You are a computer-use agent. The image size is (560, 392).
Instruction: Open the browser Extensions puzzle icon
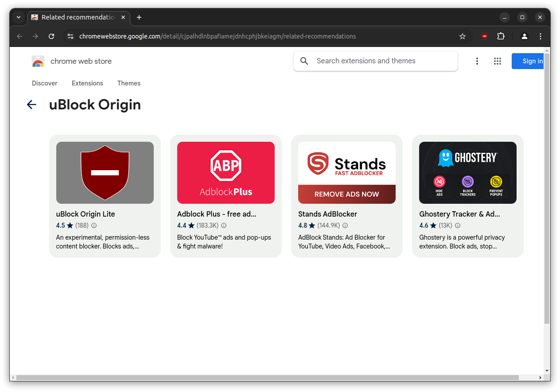pyautogui.click(x=501, y=36)
